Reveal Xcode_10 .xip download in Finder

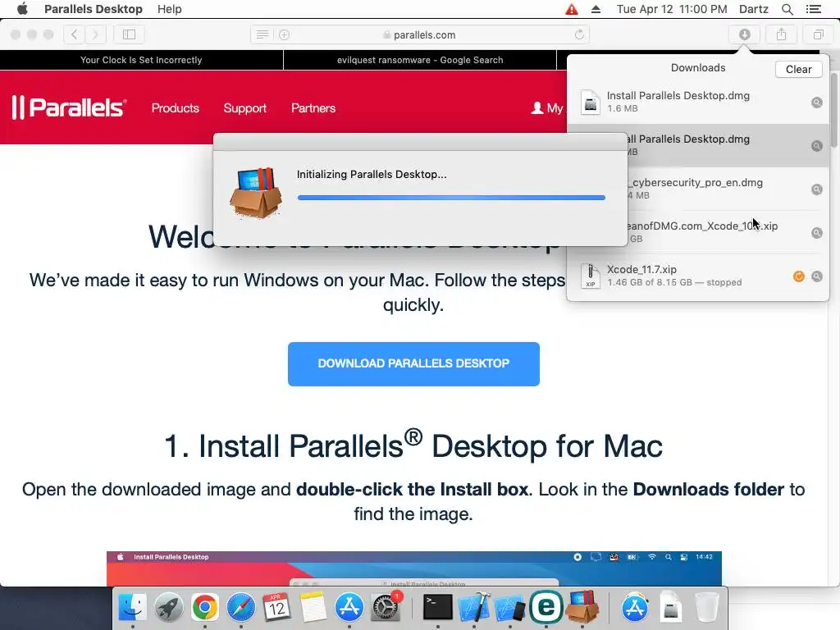(x=816, y=232)
